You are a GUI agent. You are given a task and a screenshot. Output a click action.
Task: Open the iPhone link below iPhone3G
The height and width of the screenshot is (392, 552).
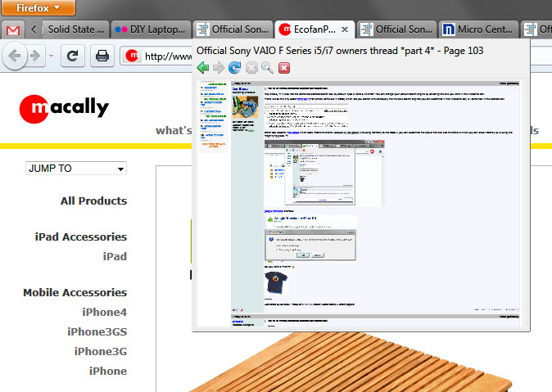point(108,372)
